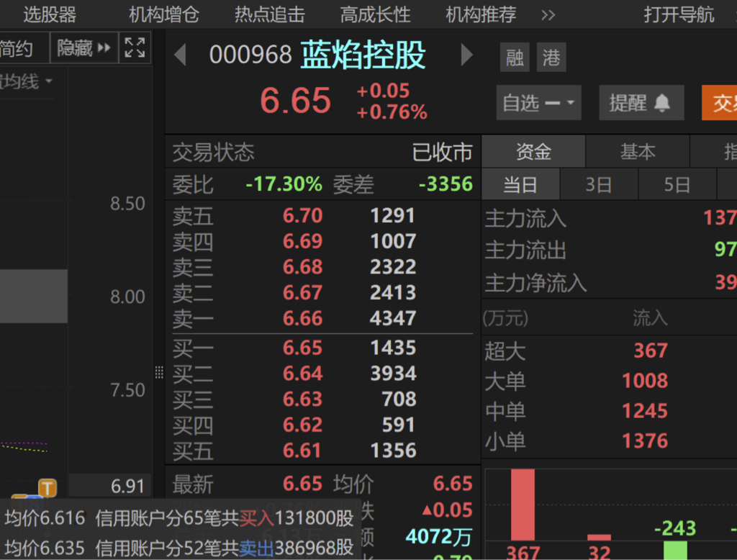Click 买入 link in credit account notice

point(257,518)
